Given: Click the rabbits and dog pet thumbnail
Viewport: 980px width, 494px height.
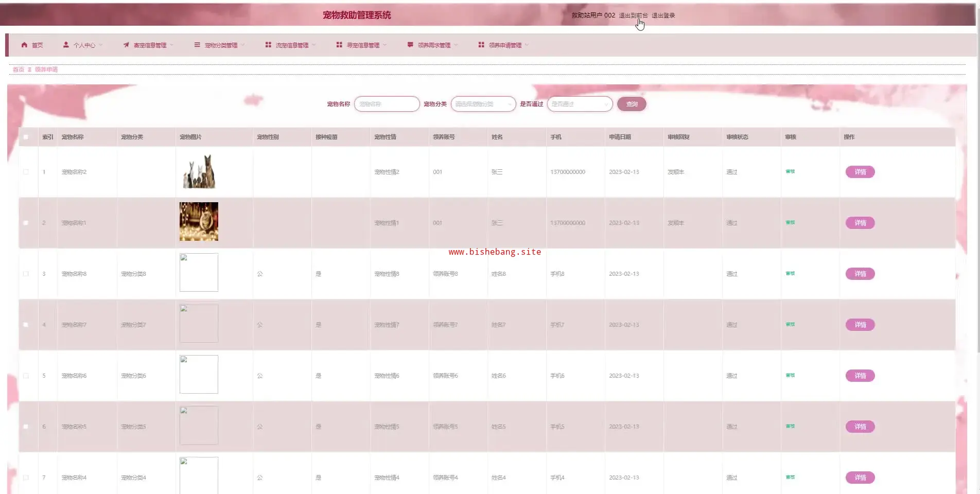Looking at the screenshot, I should coord(199,171).
